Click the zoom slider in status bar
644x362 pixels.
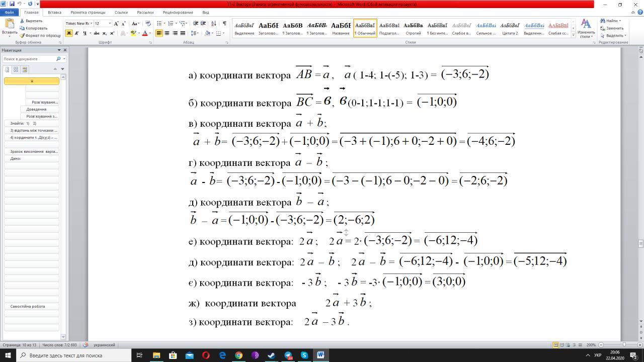coord(624,345)
